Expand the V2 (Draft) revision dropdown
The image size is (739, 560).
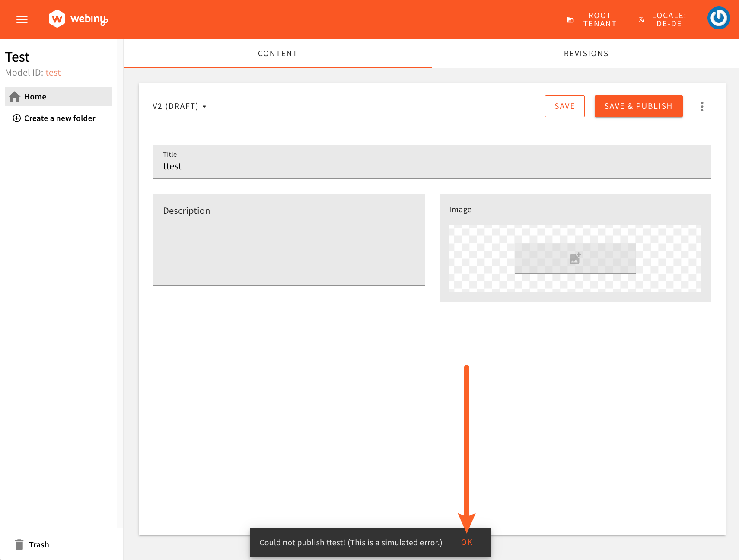click(179, 106)
